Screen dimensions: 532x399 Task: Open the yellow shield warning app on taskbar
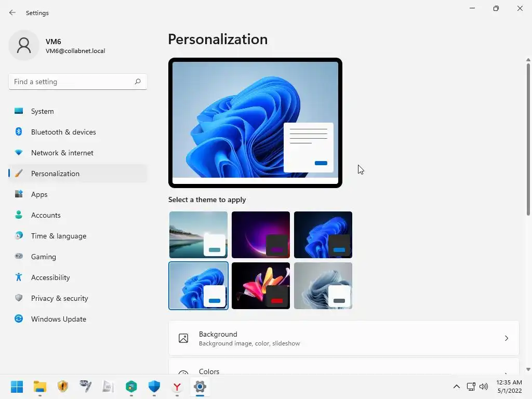tap(63, 387)
